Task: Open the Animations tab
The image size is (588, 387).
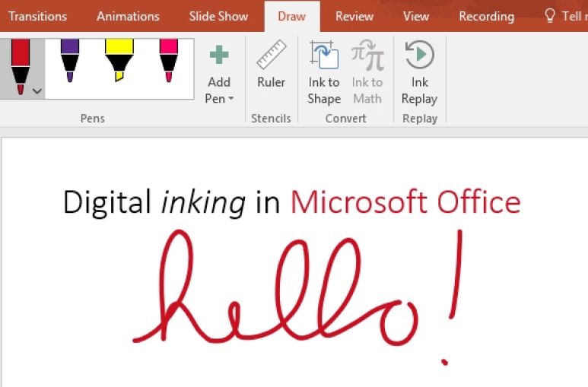Action: pyautogui.click(x=128, y=17)
